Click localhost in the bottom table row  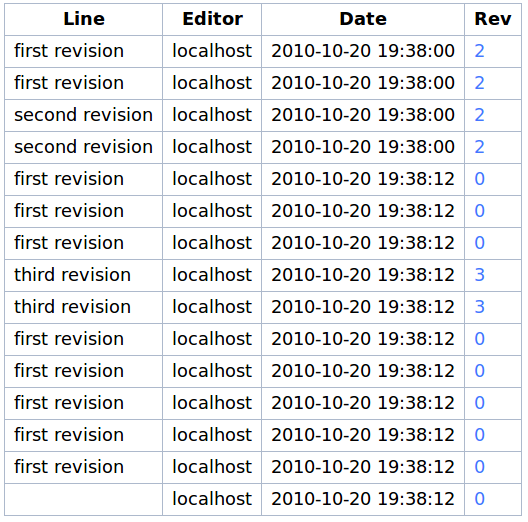(212, 499)
